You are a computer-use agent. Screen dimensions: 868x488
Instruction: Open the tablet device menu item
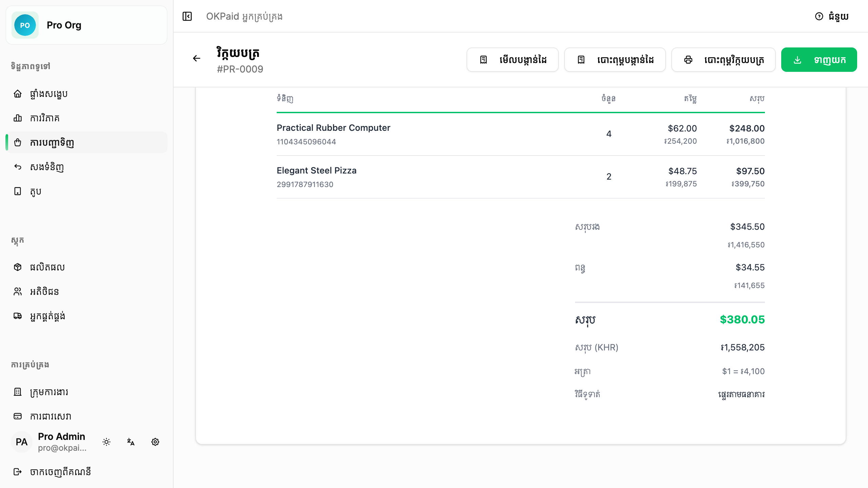tap(87, 191)
